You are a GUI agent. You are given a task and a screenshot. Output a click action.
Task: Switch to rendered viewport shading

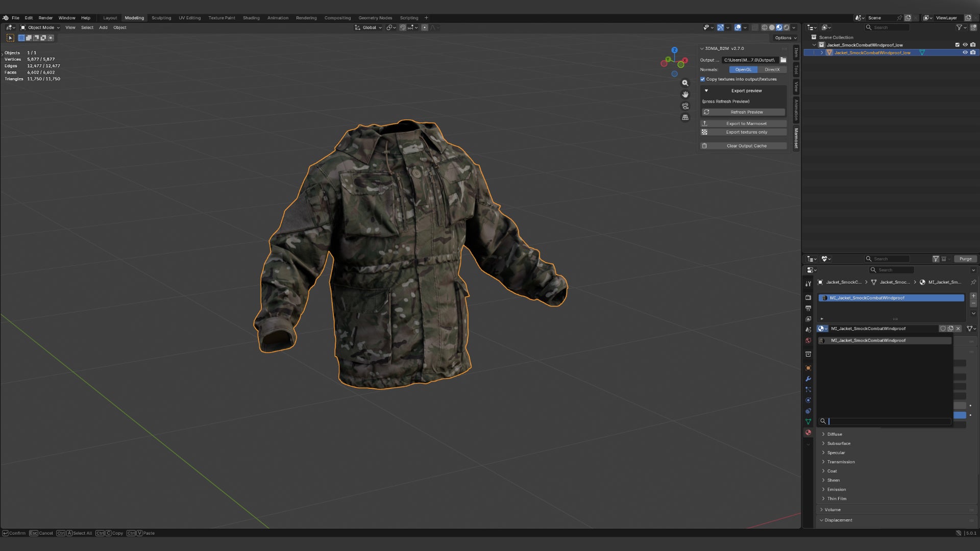(787, 28)
